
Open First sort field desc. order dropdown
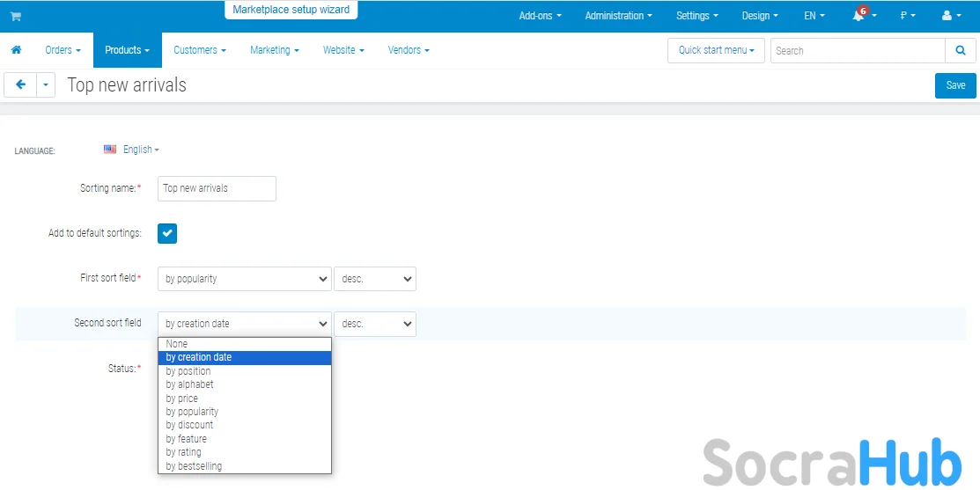(x=375, y=279)
